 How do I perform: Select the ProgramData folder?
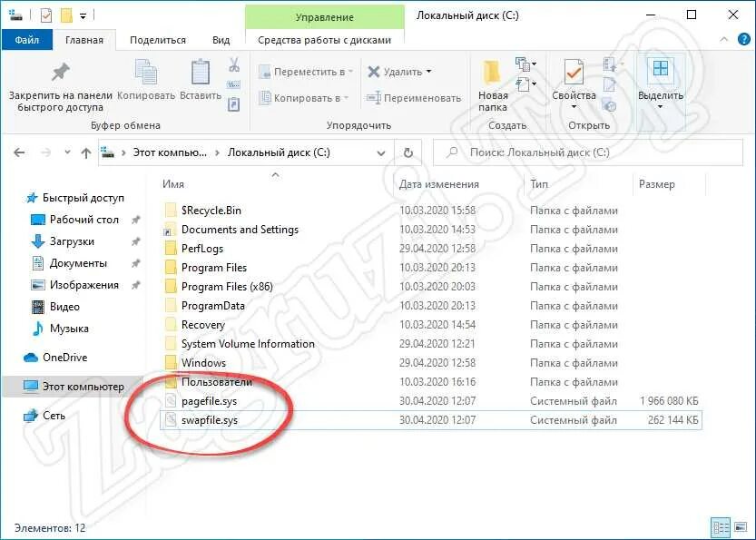point(212,306)
